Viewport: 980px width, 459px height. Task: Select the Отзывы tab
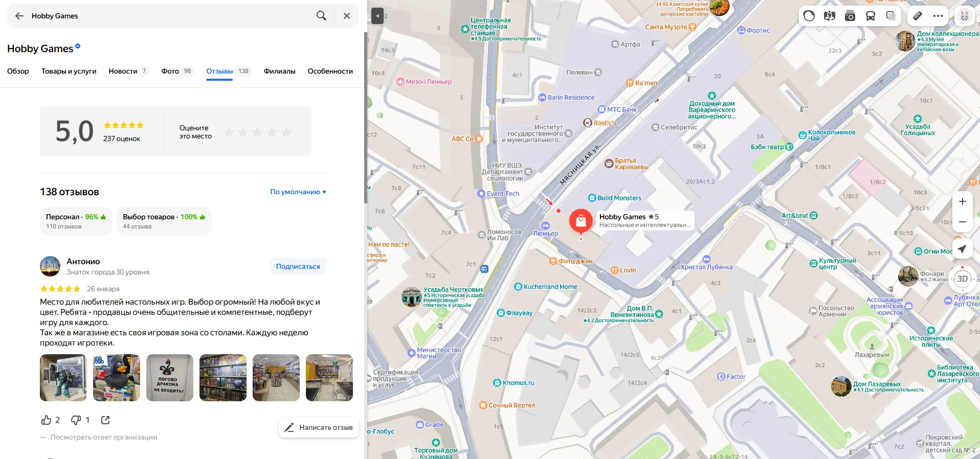[229, 71]
